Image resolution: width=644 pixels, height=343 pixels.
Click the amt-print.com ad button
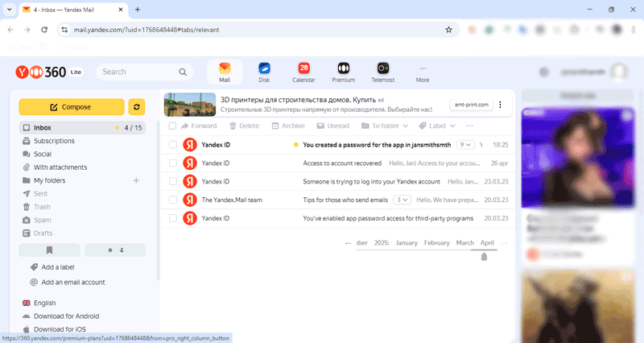pyautogui.click(x=472, y=105)
